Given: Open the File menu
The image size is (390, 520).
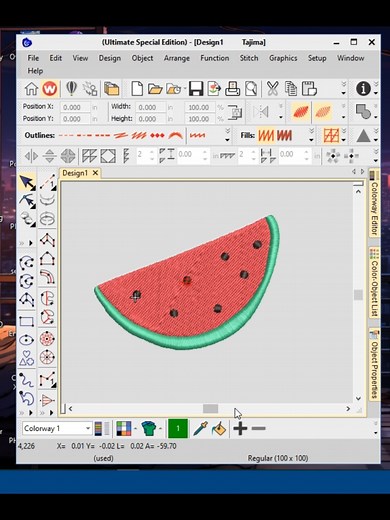Looking at the screenshot, I should point(33,58).
